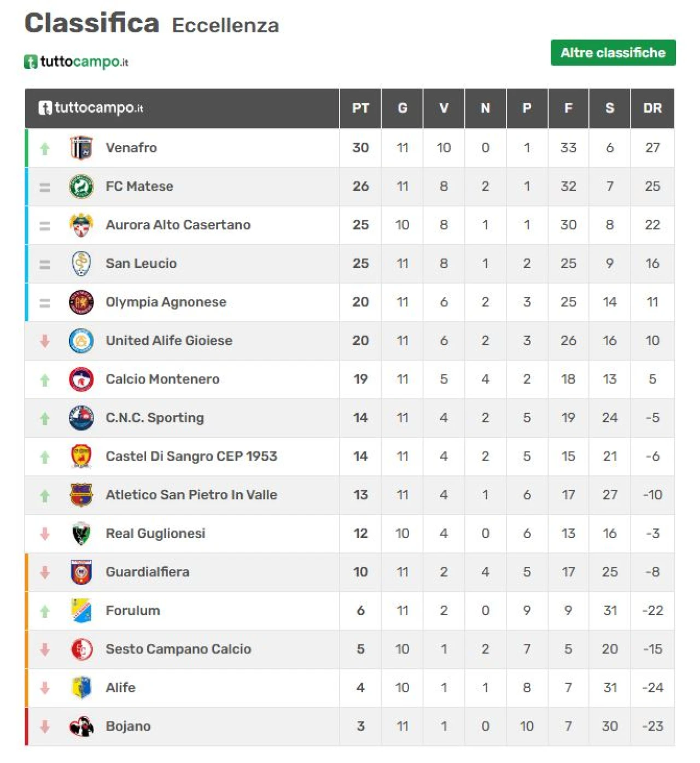Open the Real Guglionesi team link

coord(155,533)
